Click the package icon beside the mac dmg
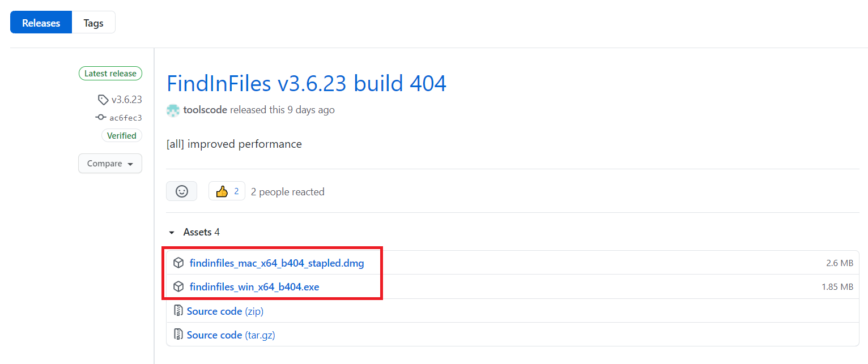 (x=178, y=263)
